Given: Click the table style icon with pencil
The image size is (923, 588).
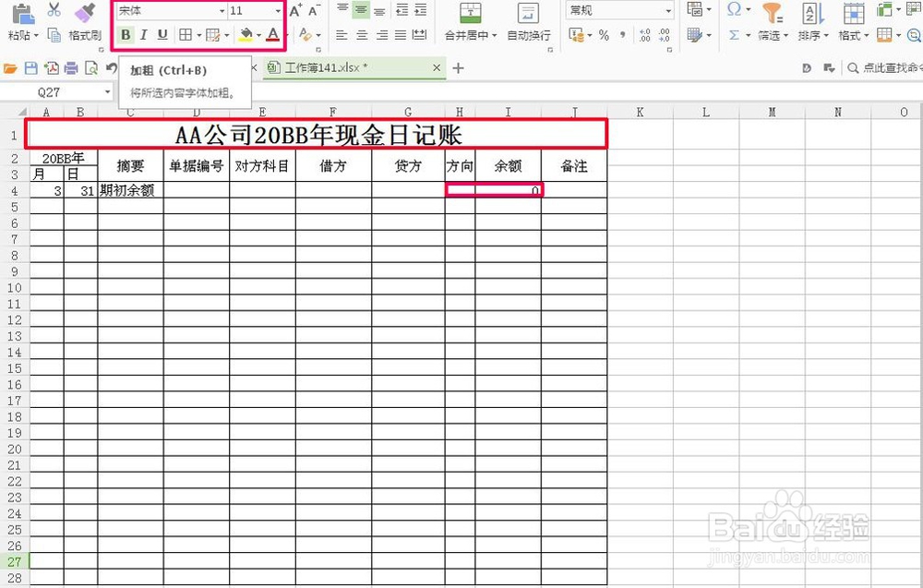Looking at the screenshot, I should [695, 35].
